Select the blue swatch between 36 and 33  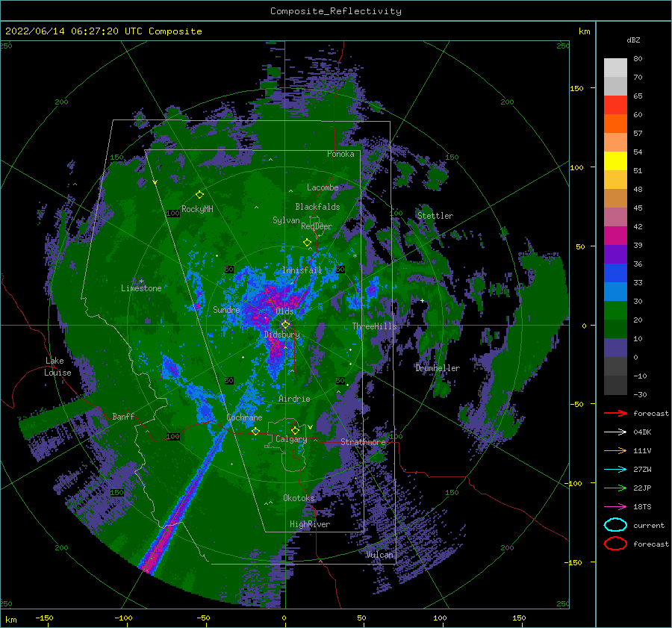(x=615, y=273)
